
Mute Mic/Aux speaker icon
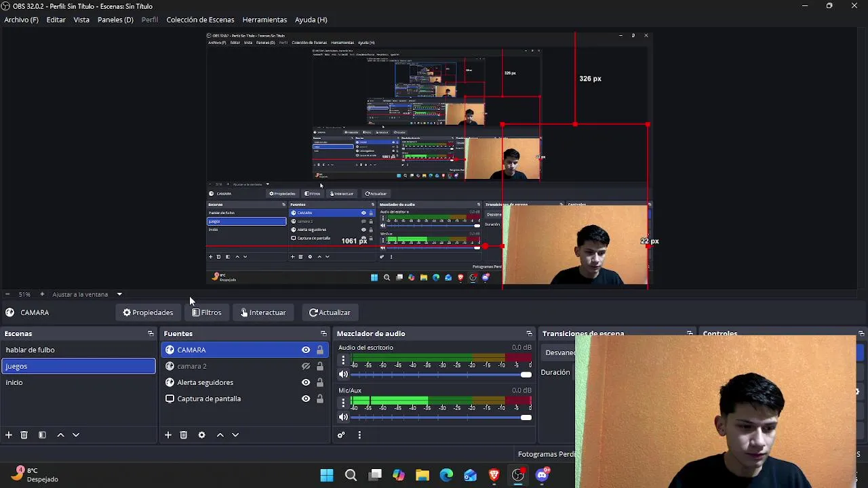tap(343, 417)
